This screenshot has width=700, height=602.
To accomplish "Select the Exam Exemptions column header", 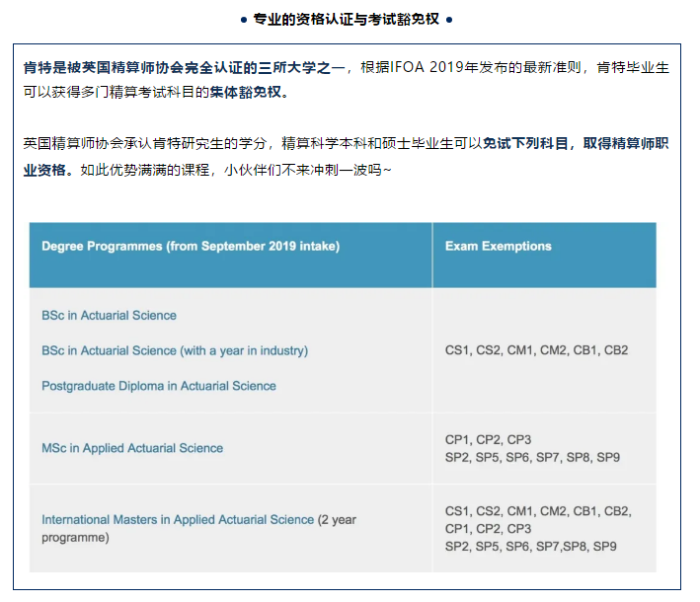I will click(499, 247).
